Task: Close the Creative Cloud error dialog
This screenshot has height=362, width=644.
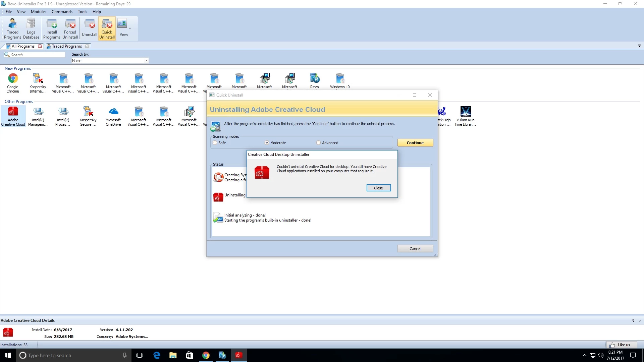Action: 378,188
